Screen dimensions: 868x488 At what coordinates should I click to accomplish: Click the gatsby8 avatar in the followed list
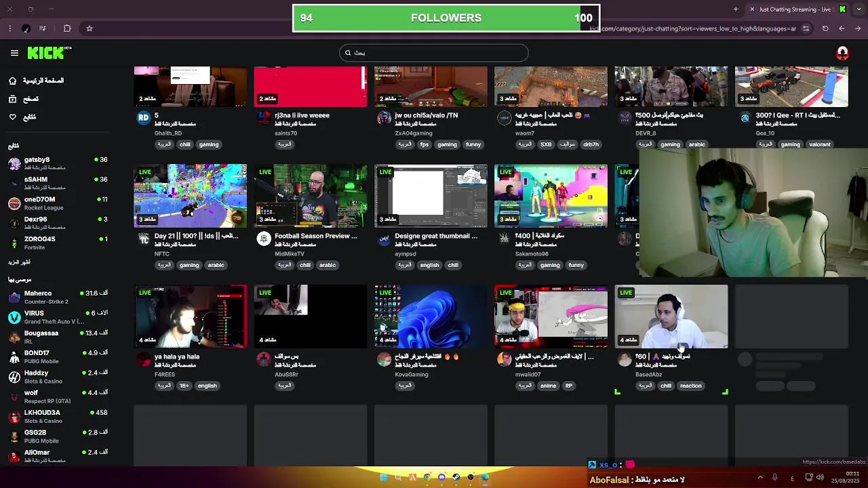coord(14,163)
